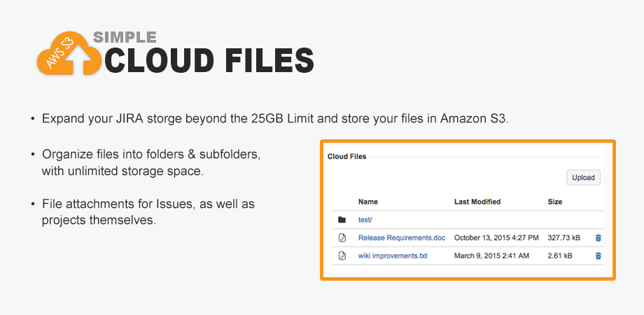644x315 pixels.
Task: Click file icon beside Release Requirements.doc
Action: click(342, 238)
